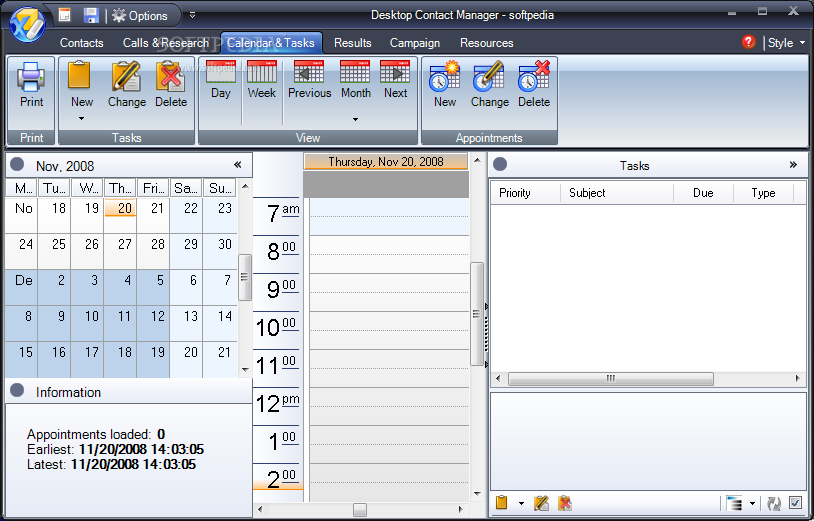Screen dimensions: 814x521
Task: Click the Tasks list scroll left arrow
Action: 498,378
